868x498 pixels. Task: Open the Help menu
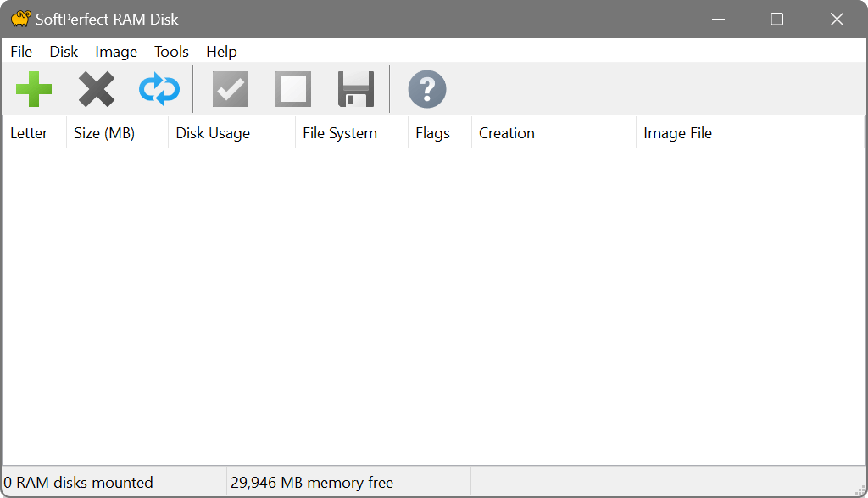(x=221, y=52)
